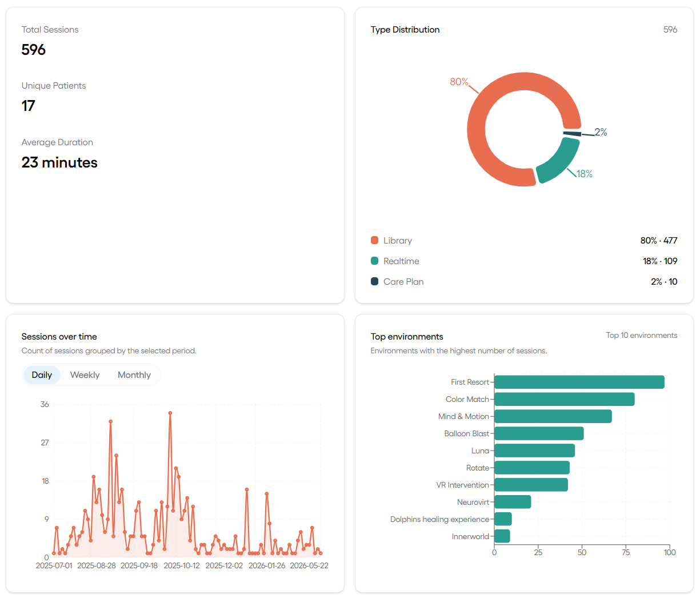Click the 2025-10-12 date axis label
The width and height of the screenshot is (700, 598).
pos(182,565)
